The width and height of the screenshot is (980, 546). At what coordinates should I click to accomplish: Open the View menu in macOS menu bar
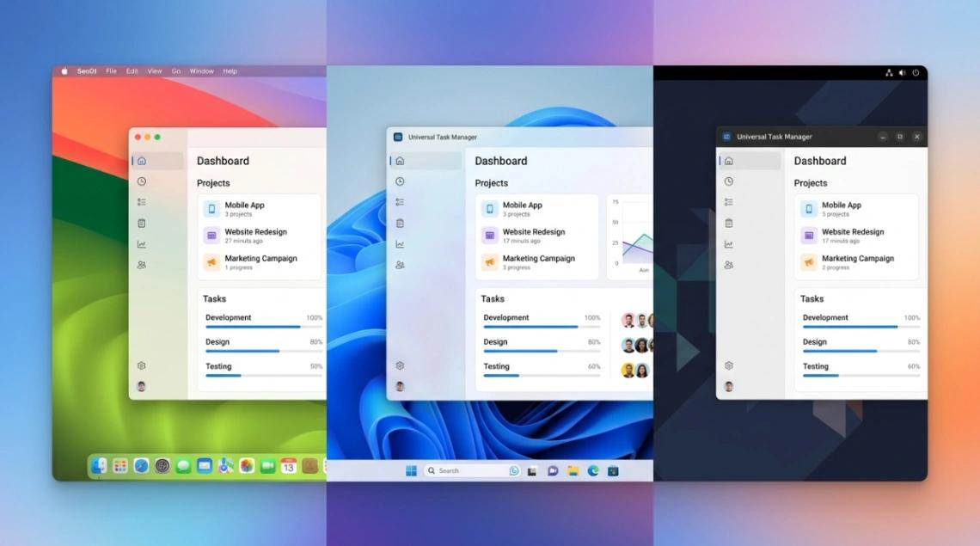point(155,71)
